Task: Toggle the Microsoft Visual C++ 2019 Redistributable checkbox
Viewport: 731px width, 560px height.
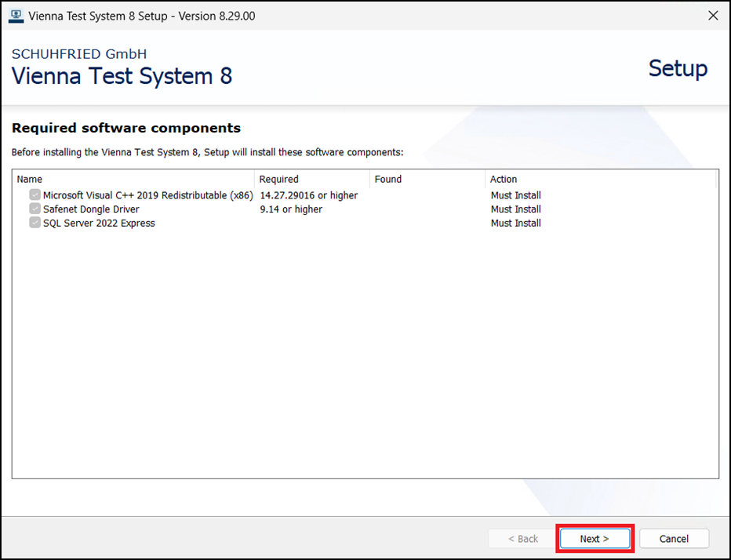Action: click(35, 195)
